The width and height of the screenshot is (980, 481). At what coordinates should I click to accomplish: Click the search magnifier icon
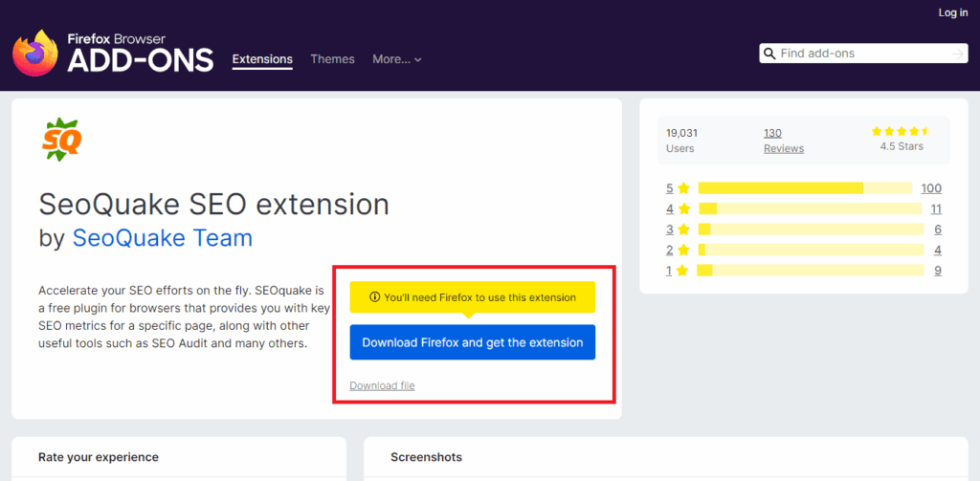point(770,54)
